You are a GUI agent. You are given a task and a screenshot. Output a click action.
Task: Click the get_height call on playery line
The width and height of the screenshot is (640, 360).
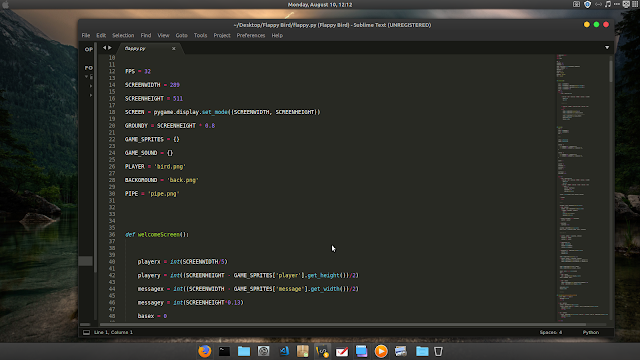323,276
